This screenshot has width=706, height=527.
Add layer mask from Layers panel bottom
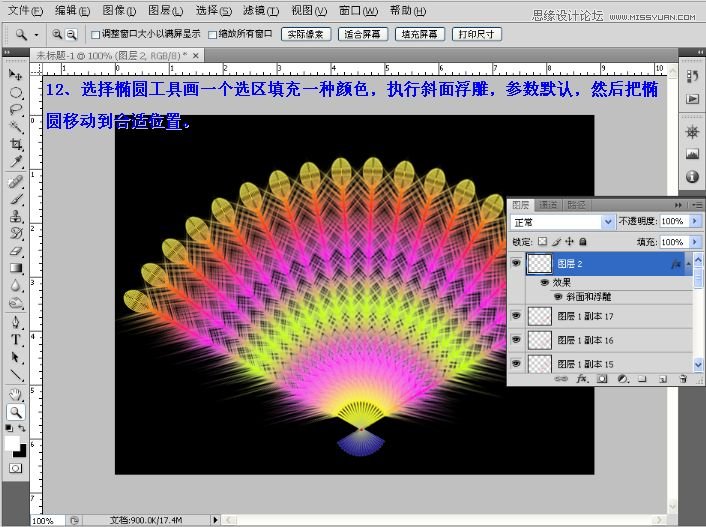pyautogui.click(x=602, y=379)
